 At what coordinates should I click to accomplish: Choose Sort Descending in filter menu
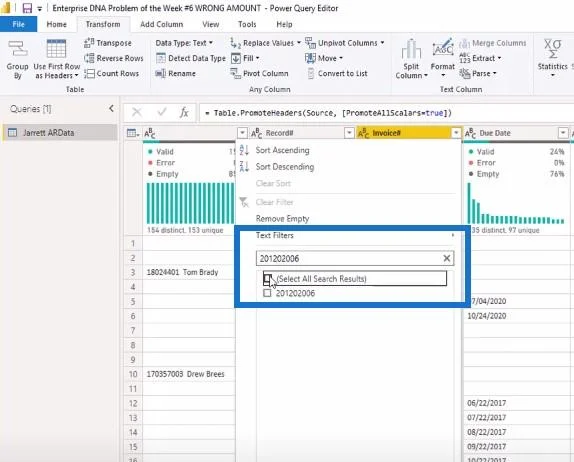tap(284, 167)
